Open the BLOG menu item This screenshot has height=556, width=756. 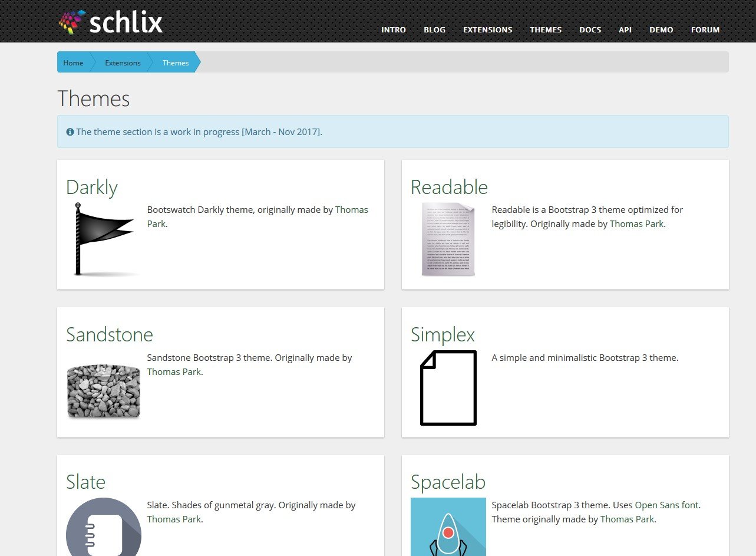434,29
